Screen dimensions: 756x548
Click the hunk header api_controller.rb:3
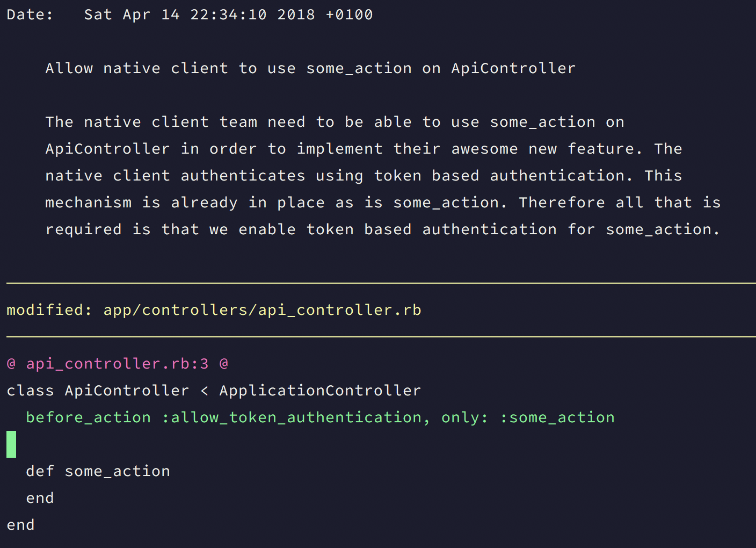[x=117, y=364]
